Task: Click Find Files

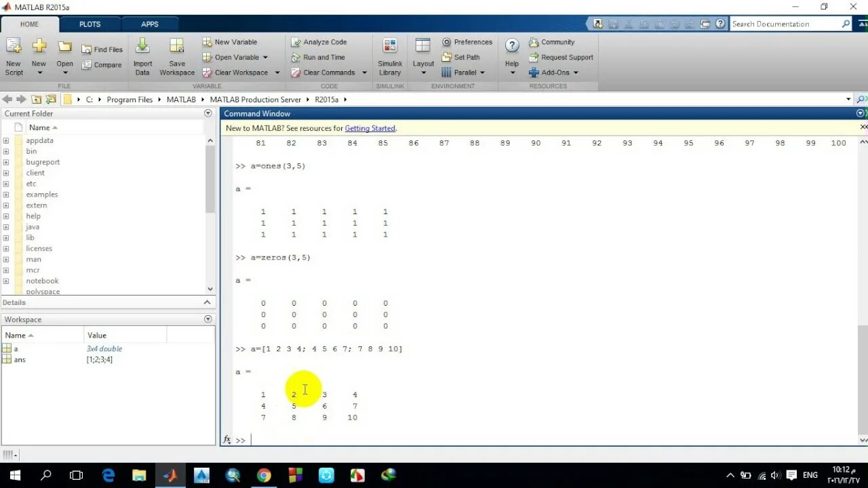Action: (x=102, y=49)
